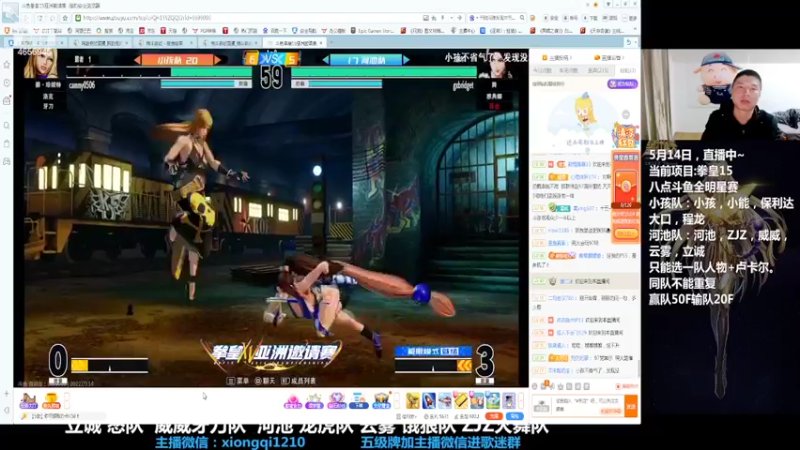Viewport: 800px width, 450px height.
Task: Expand the panel beside the trophy icon
Action: coord(67,401)
